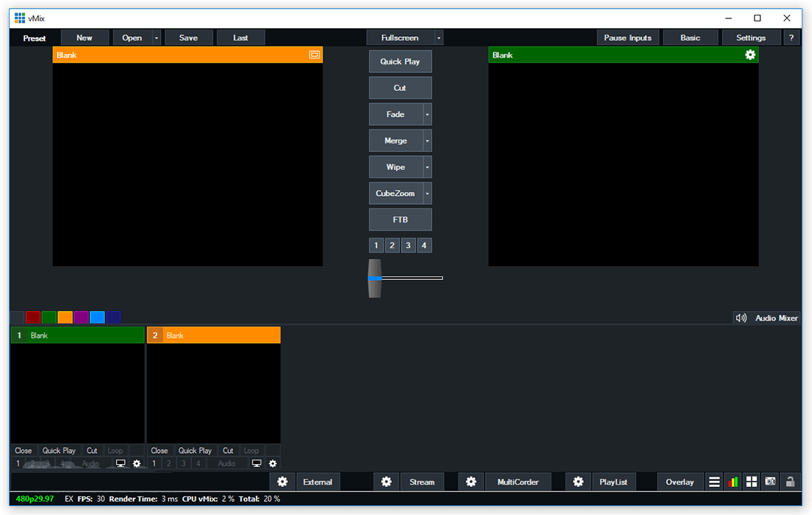The height and width of the screenshot is (515, 812).
Task: Select transition overlay button 3
Action: coord(408,245)
